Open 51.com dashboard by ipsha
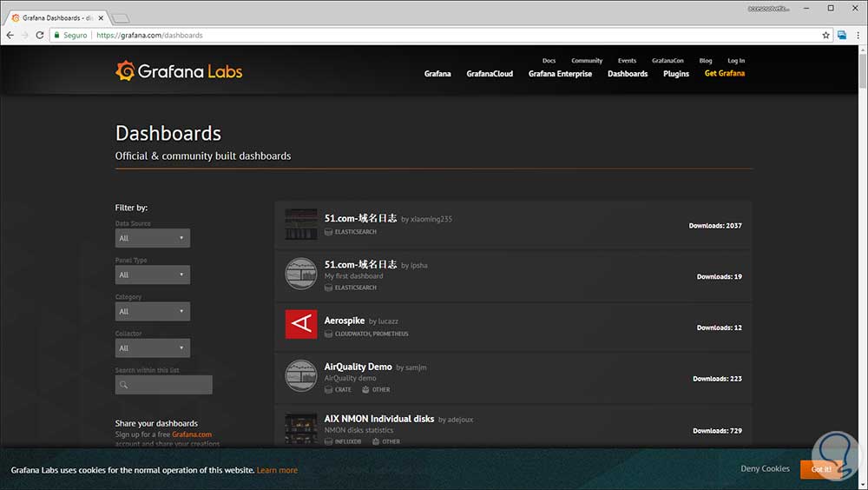Viewport: 868px width, 490px height. [360, 264]
